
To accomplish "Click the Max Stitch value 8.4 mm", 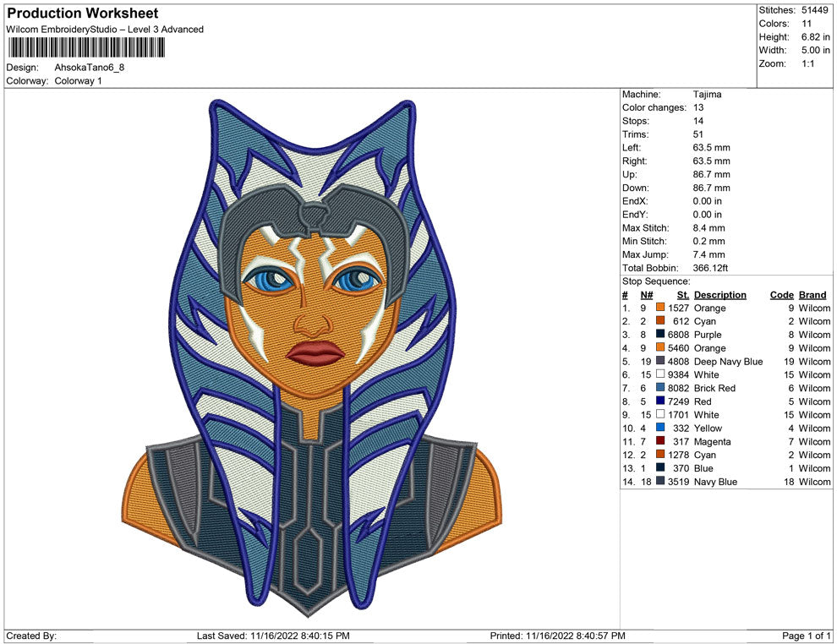I will click(708, 228).
